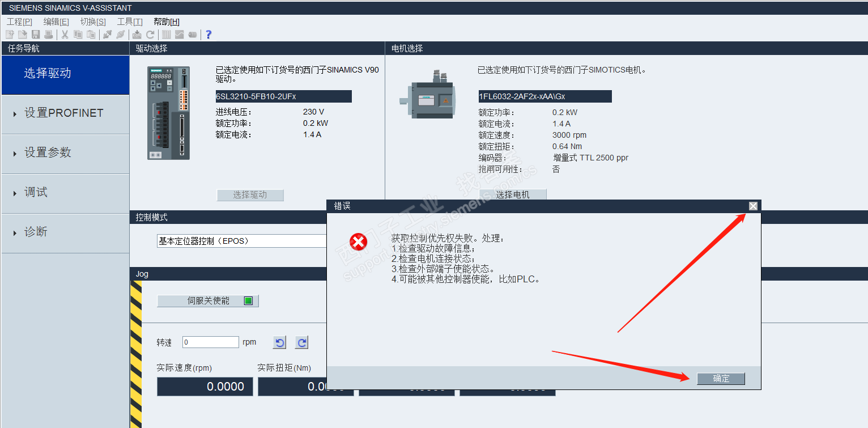Screen dimensions: 868x428
Task: Click the blue question mark help icon
Action: pos(209,35)
